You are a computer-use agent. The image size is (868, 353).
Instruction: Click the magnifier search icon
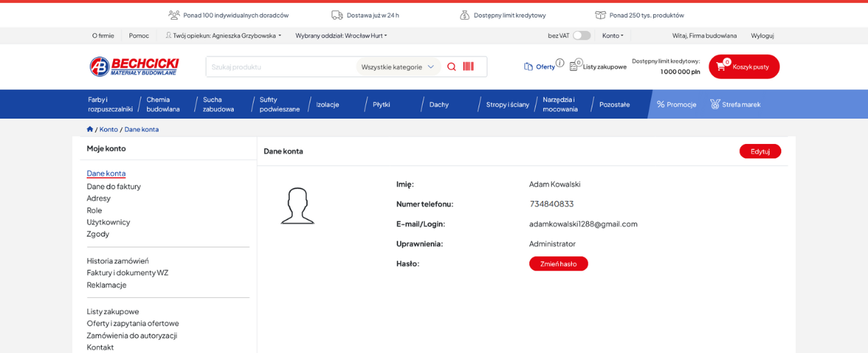point(452,66)
